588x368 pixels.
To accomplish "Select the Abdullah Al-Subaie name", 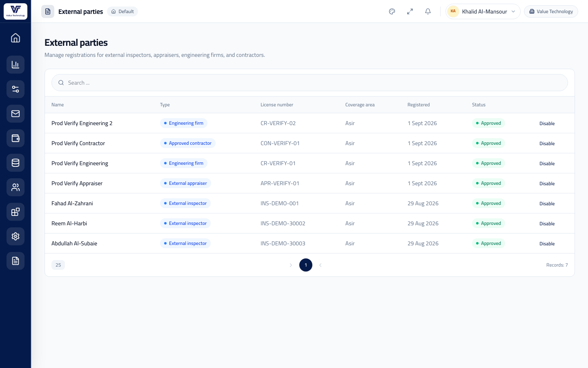I will click(74, 243).
